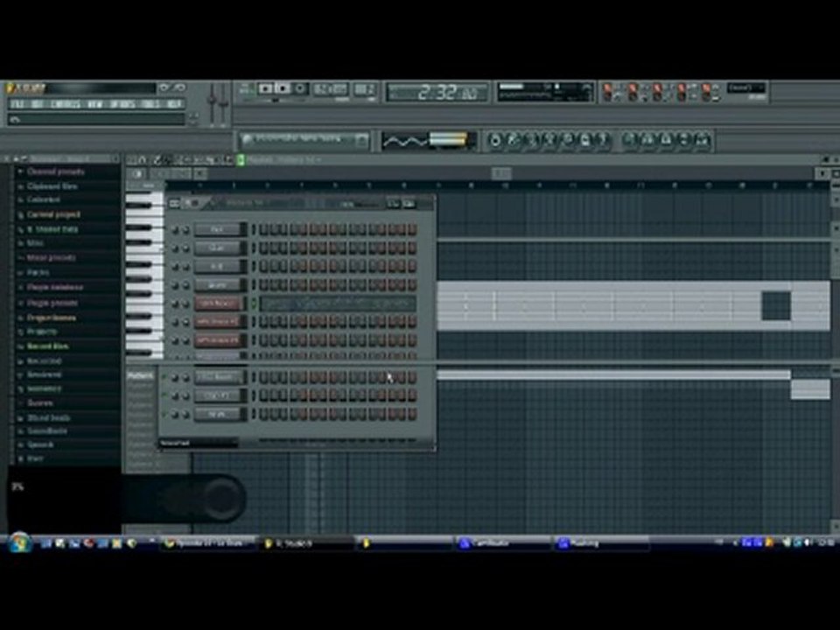Screen dimensions: 840x630
Task: Click graph editor icon in step sequencer title
Action: click(393, 204)
